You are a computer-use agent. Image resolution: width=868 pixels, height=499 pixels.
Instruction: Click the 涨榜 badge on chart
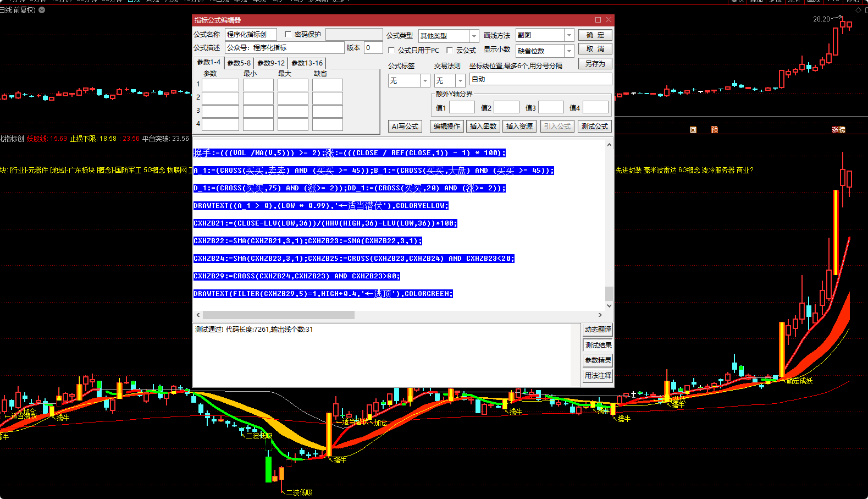tap(838, 130)
